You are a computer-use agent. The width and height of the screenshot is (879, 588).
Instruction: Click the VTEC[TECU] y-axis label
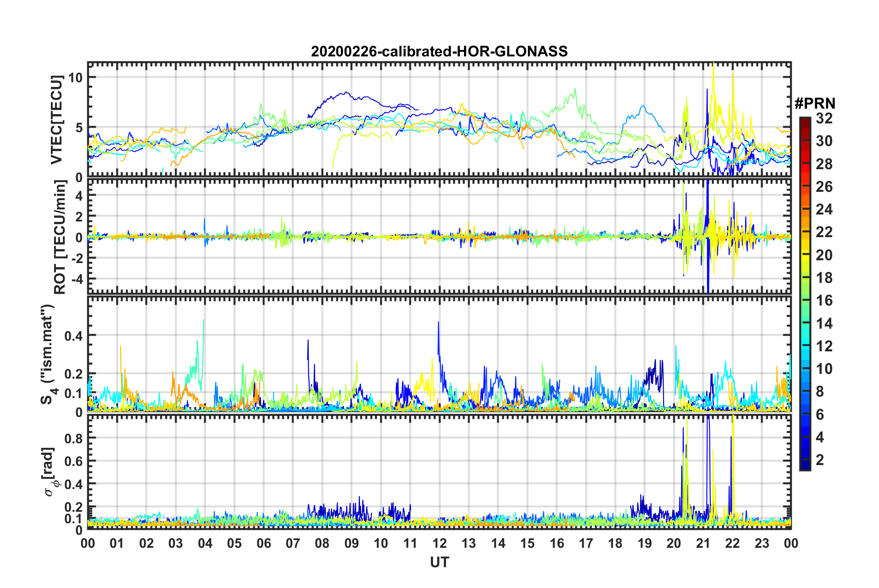tap(56, 120)
